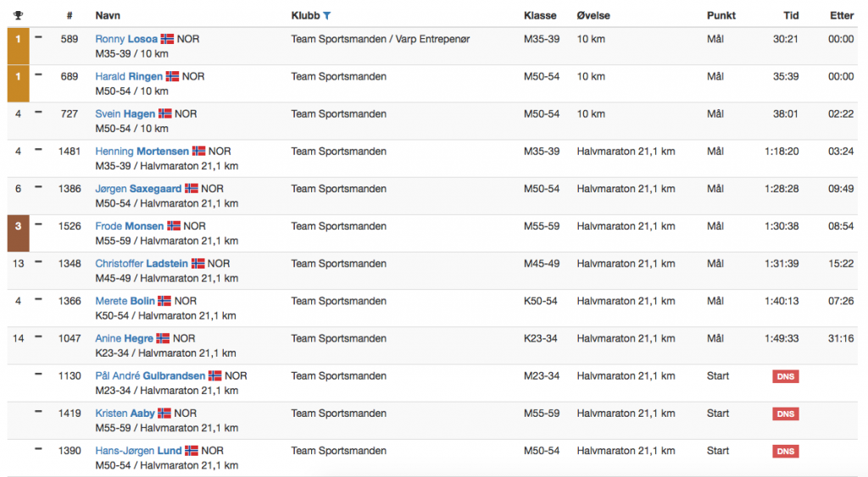The width and height of the screenshot is (868, 477).
Task: Click the trophy icon column header
Action: pyautogui.click(x=19, y=15)
